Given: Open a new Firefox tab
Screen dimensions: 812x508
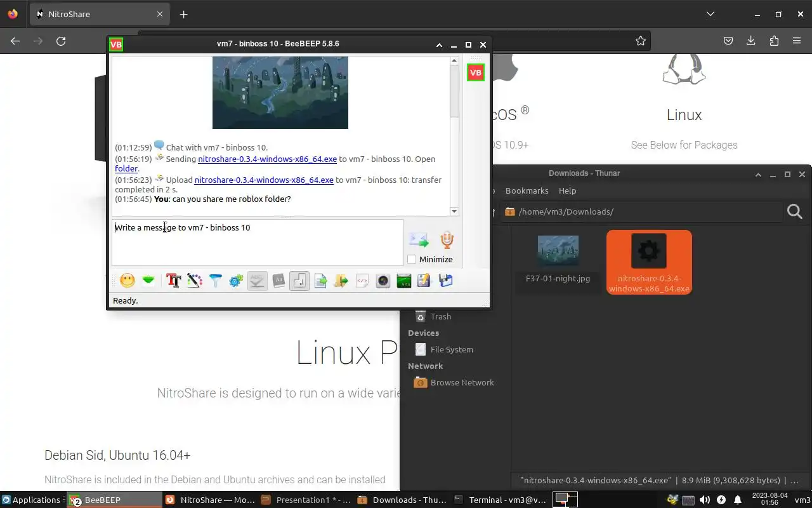Looking at the screenshot, I should pos(183,14).
